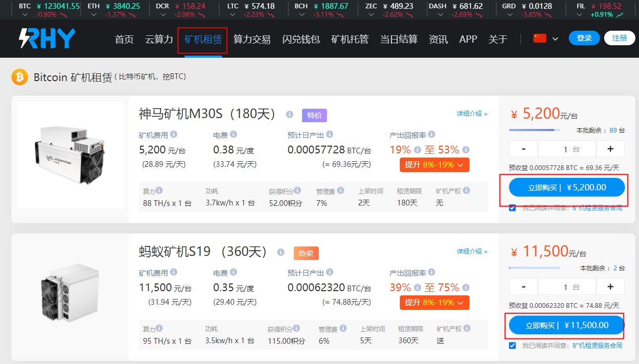
Task: Decrease M30S quantity with minus button
Action: (x=523, y=149)
